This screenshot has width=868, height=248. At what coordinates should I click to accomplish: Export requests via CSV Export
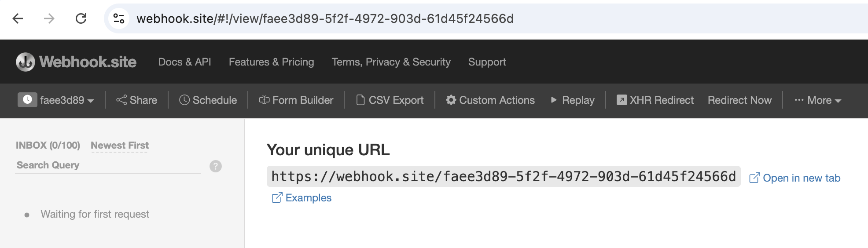pyautogui.click(x=390, y=100)
